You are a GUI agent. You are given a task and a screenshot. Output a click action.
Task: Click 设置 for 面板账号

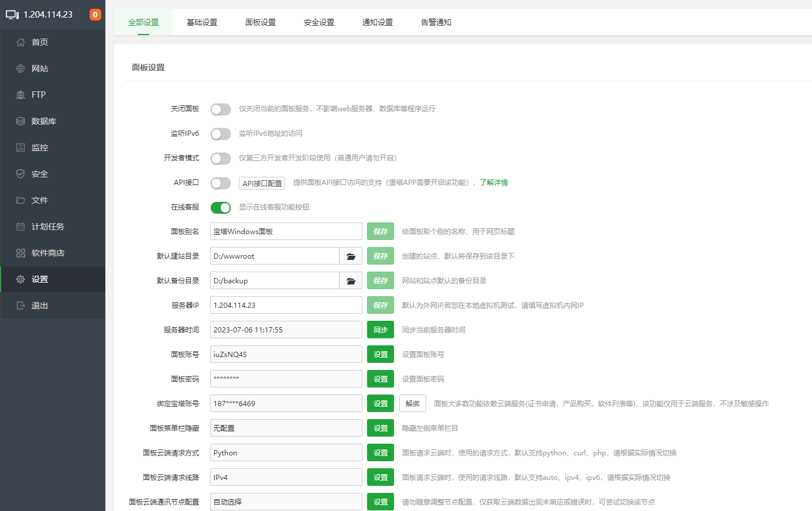pyautogui.click(x=381, y=355)
